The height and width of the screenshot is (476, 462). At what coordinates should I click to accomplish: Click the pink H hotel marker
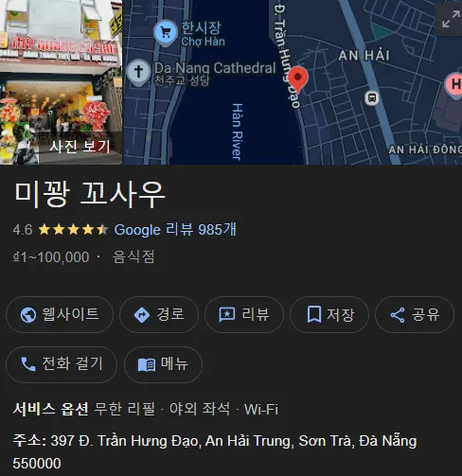pos(454,85)
